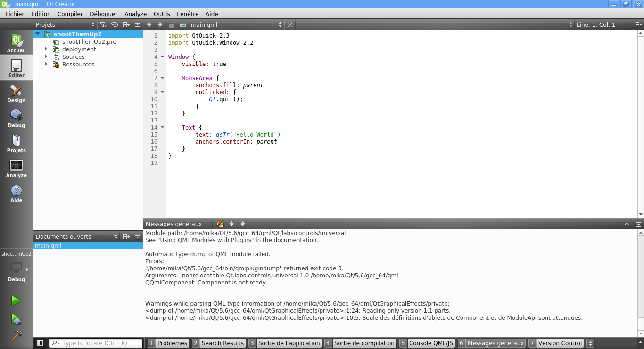The height and width of the screenshot is (349, 644).
Task: Click the filter tree icon in Projets
Action: coord(103,25)
